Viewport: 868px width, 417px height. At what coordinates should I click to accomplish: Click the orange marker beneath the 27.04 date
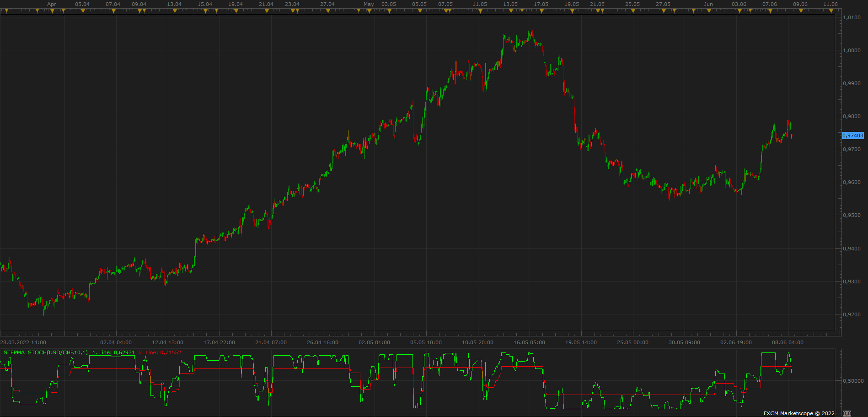(328, 11)
